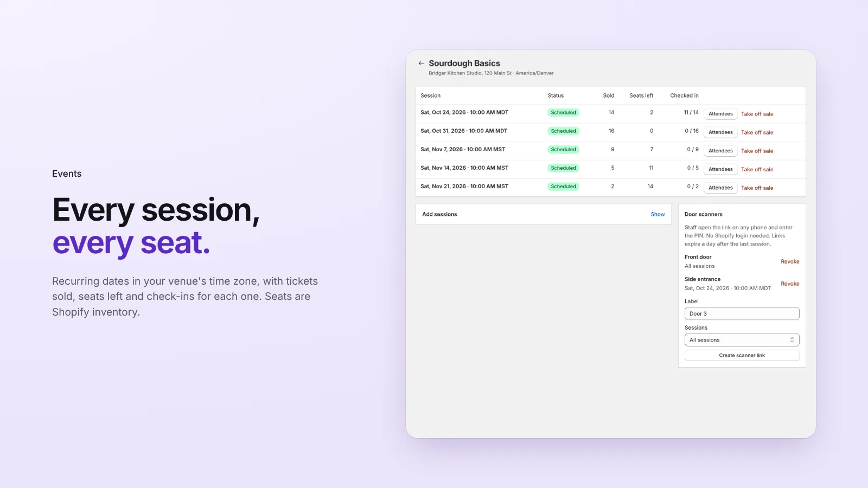The image size is (868, 488).
Task: Select the session 'Sat, Oct 24, 2026 · 10:00 AM MDT' in the table
Action: click(464, 112)
